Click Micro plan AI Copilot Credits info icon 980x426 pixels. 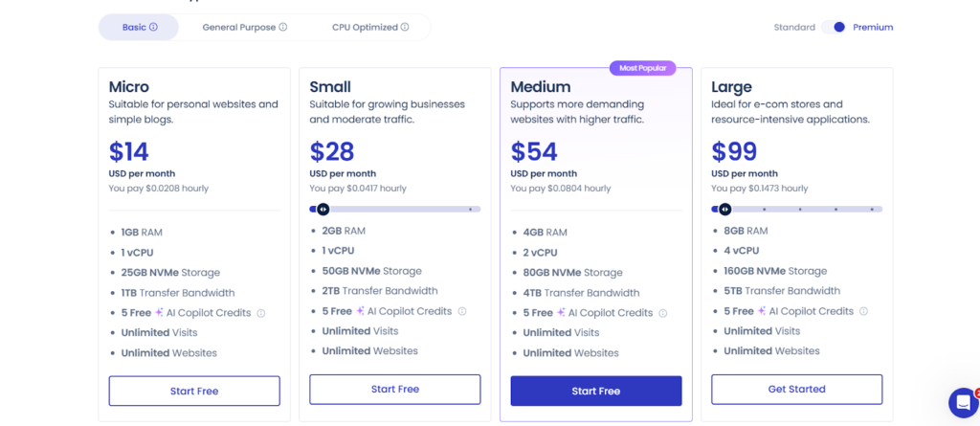pos(261,313)
